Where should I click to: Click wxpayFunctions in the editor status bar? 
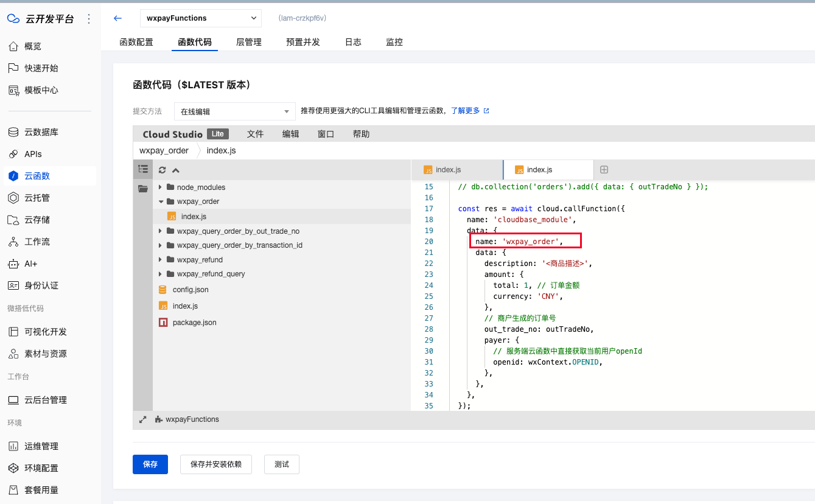pos(192,419)
